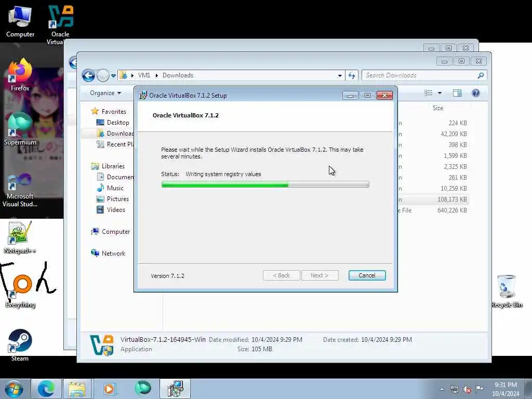Click the search magnifier icon
Image resolution: width=532 pixels, height=399 pixels.
pos(481,75)
